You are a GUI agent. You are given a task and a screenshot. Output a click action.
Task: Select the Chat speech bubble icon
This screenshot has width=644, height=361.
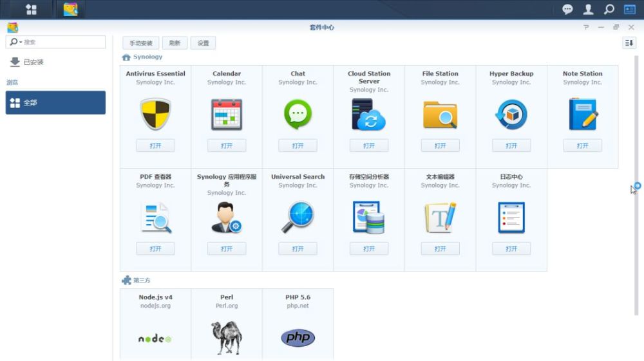[x=298, y=115]
